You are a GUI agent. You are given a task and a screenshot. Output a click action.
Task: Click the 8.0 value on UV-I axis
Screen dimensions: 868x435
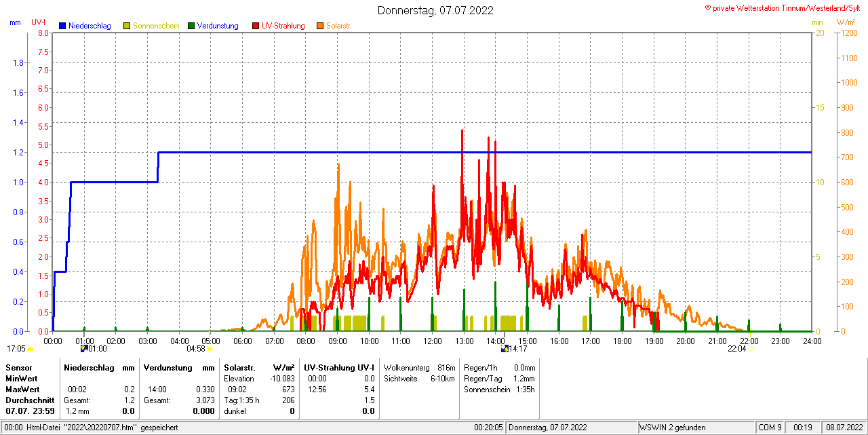coord(43,33)
